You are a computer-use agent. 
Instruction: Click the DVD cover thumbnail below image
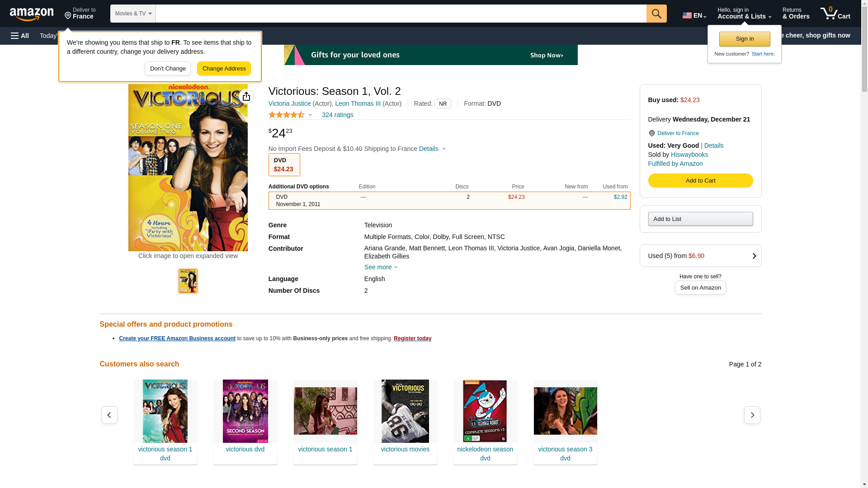(188, 281)
